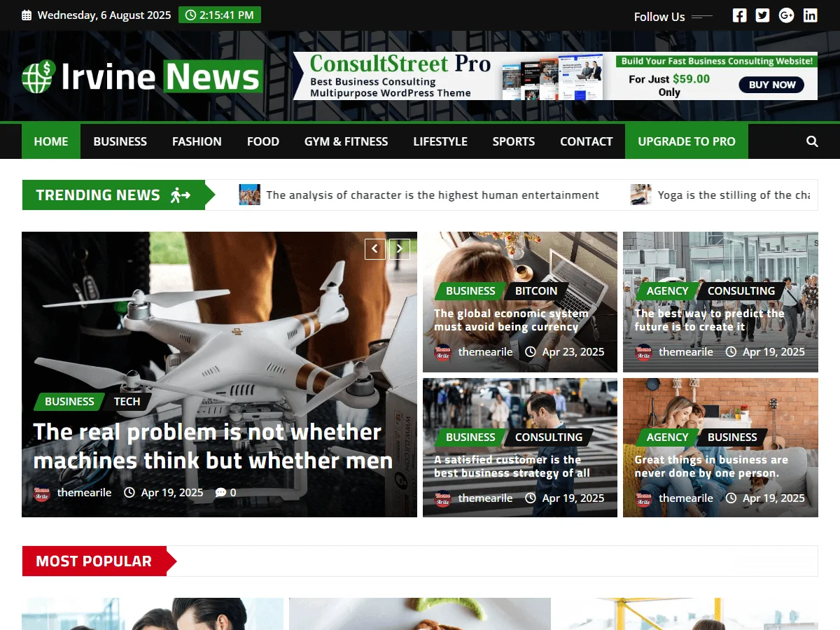Viewport: 840px width, 630px height.
Task: Open the Facebook social icon
Action: coord(739,15)
